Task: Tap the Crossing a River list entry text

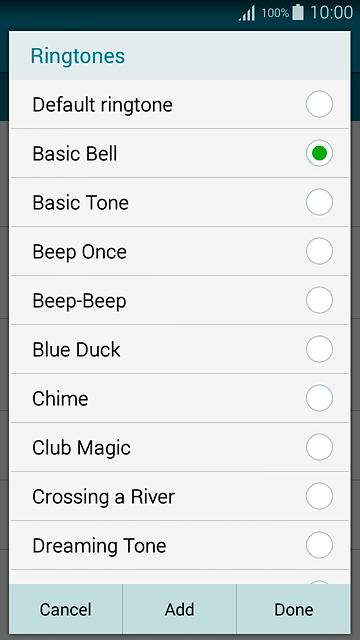Action: click(103, 497)
